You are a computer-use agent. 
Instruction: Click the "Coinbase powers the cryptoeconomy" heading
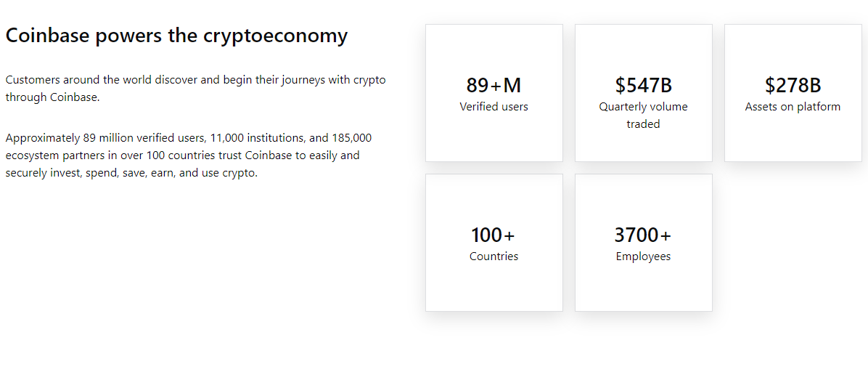tap(176, 36)
